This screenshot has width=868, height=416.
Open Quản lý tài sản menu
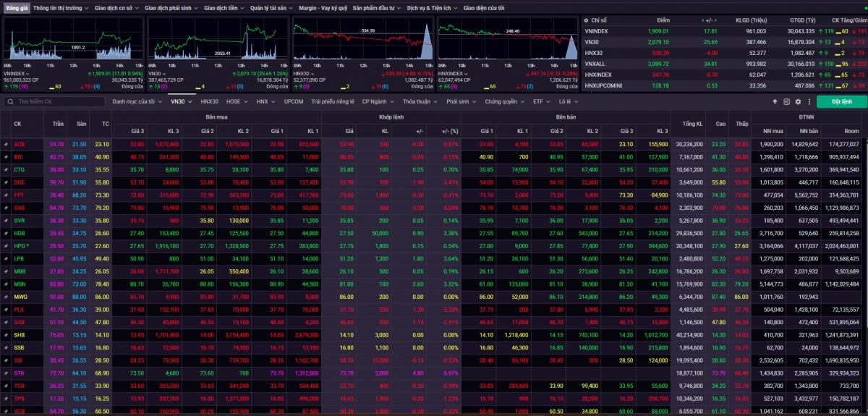coord(271,7)
